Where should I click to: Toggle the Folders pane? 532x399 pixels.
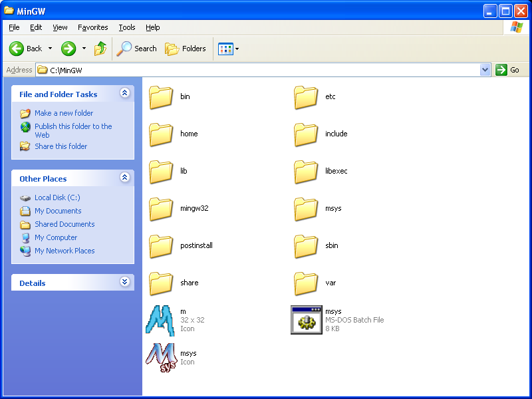(186, 49)
